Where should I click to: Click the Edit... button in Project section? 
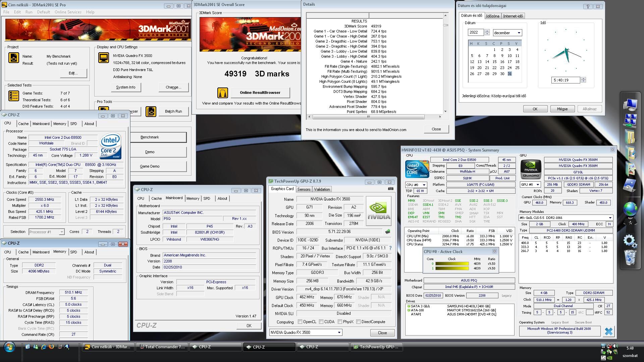coord(73,73)
